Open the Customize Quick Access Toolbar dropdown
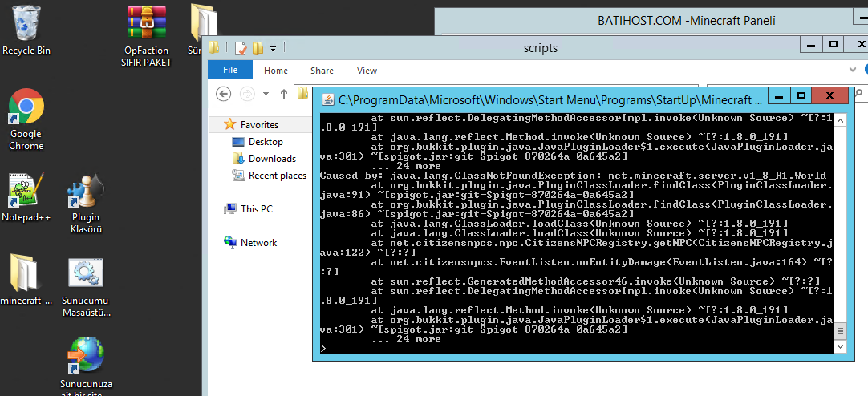This screenshot has width=868, height=396. pos(273,49)
